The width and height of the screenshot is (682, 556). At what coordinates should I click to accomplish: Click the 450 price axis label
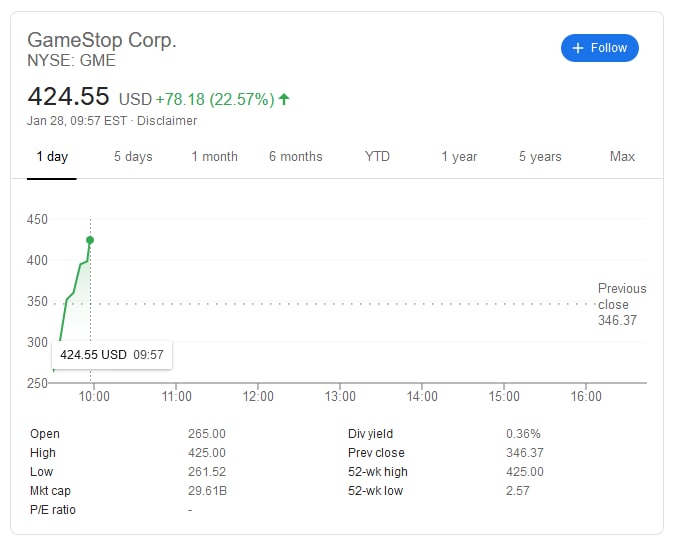click(37, 219)
